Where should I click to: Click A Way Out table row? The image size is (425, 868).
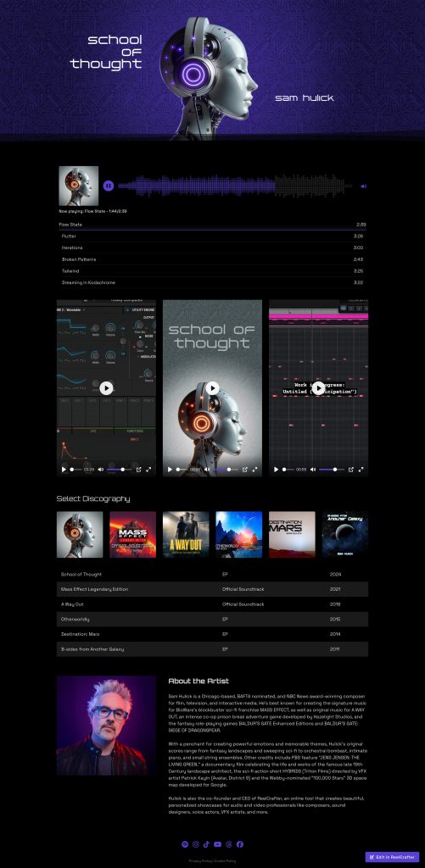point(212,604)
